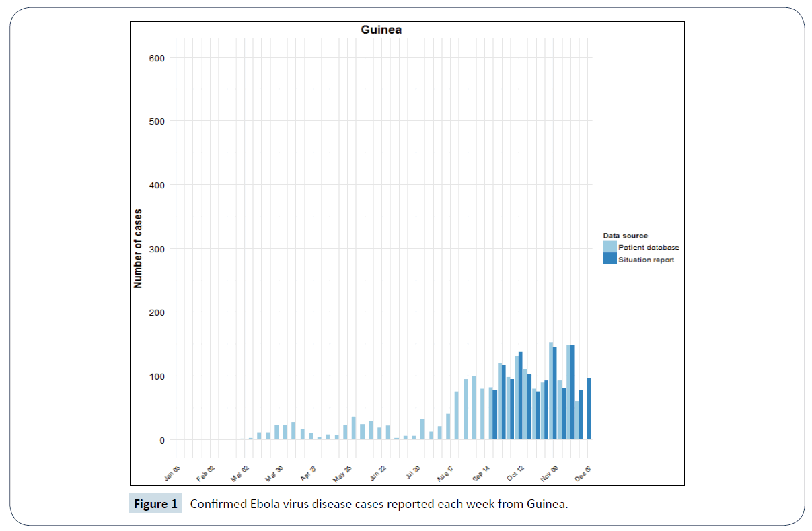Click the "Guinea" chart title
812x531 pixels.
381,30
